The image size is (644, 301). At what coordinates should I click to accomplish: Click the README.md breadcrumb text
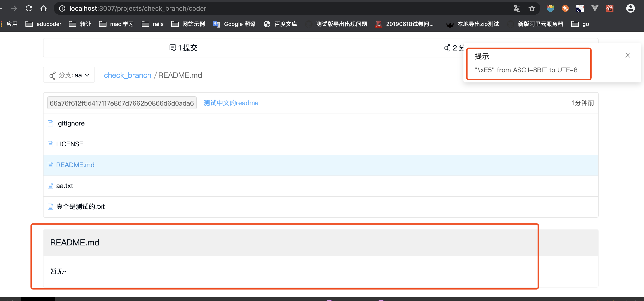click(180, 75)
